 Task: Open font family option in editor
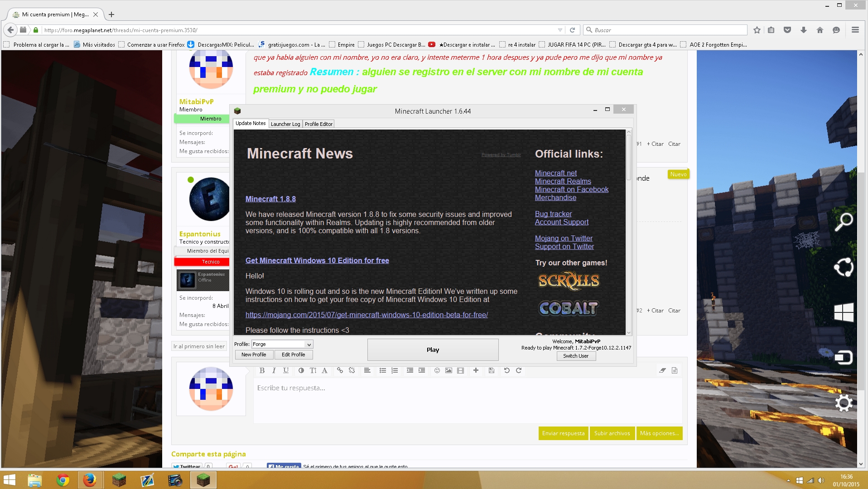coord(324,370)
